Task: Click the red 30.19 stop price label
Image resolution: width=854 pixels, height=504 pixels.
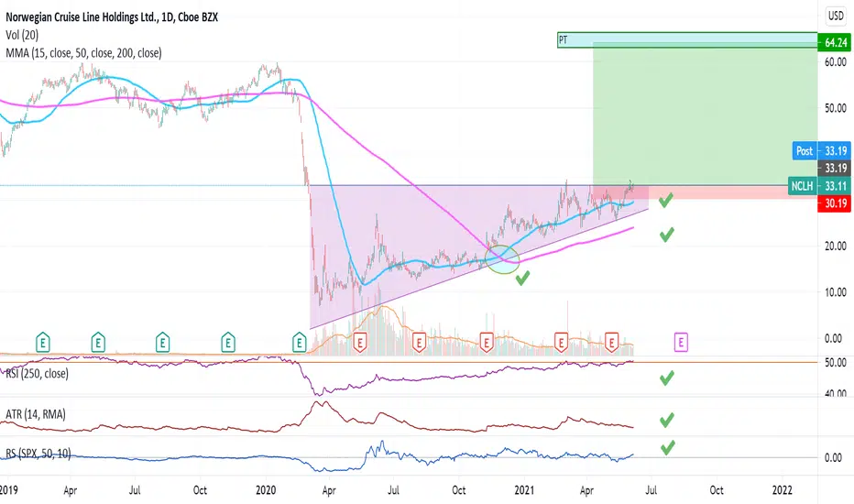Action: tap(834, 203)
